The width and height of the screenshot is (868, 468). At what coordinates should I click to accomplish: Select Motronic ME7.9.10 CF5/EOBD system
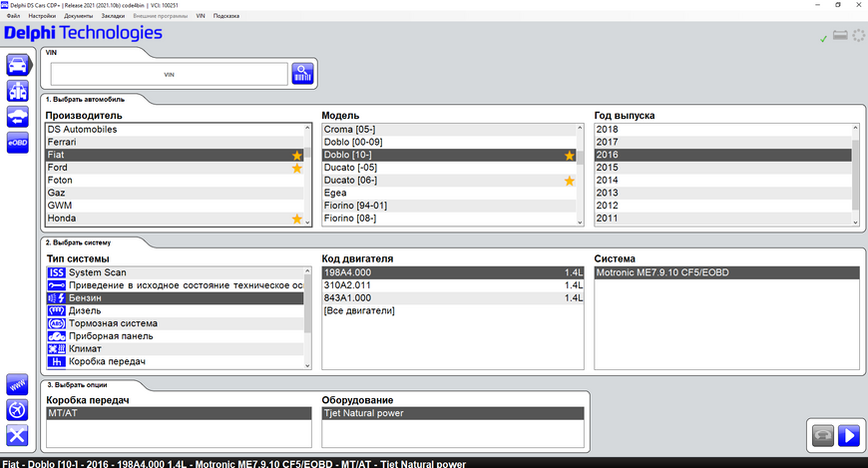click(x=727, y=272)
